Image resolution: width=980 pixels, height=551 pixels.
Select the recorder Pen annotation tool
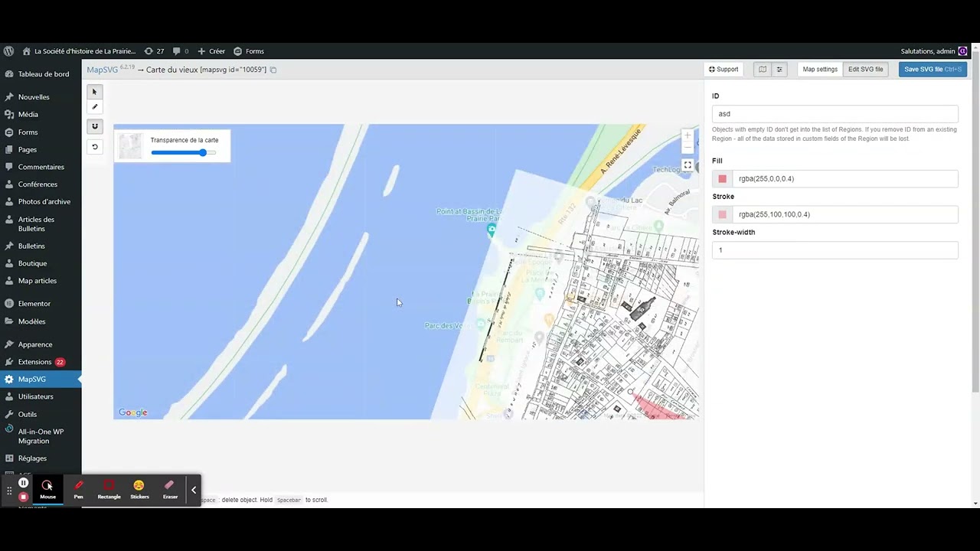pyautogui.click(x=79, y=489)
